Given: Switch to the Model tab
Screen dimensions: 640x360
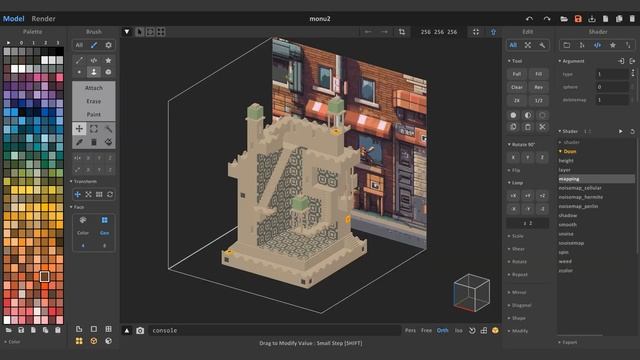Looking at the screenshot, I should click(x=13, y=19).
